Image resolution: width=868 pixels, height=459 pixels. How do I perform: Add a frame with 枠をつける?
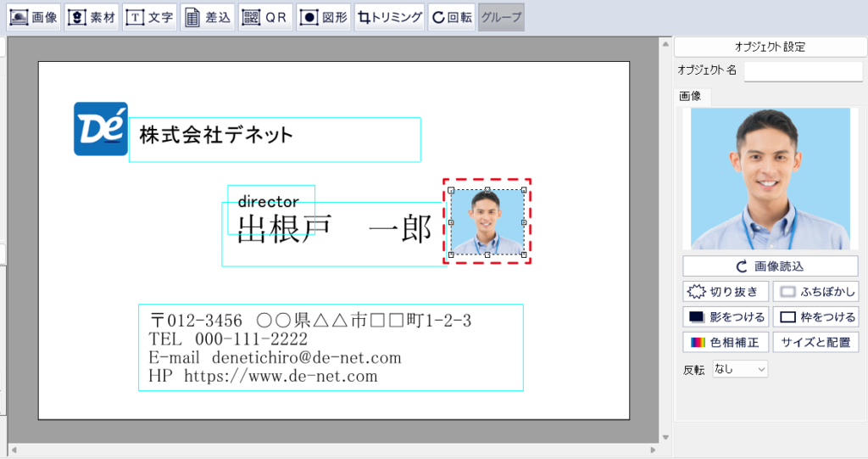coord(816,317)
